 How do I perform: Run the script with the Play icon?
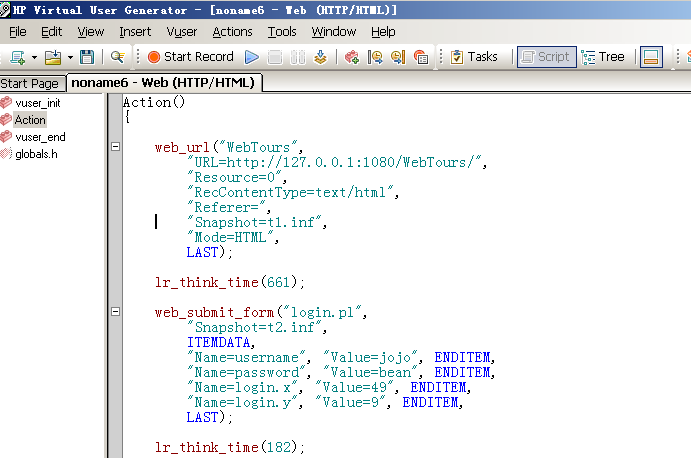[x=252, y=57]
